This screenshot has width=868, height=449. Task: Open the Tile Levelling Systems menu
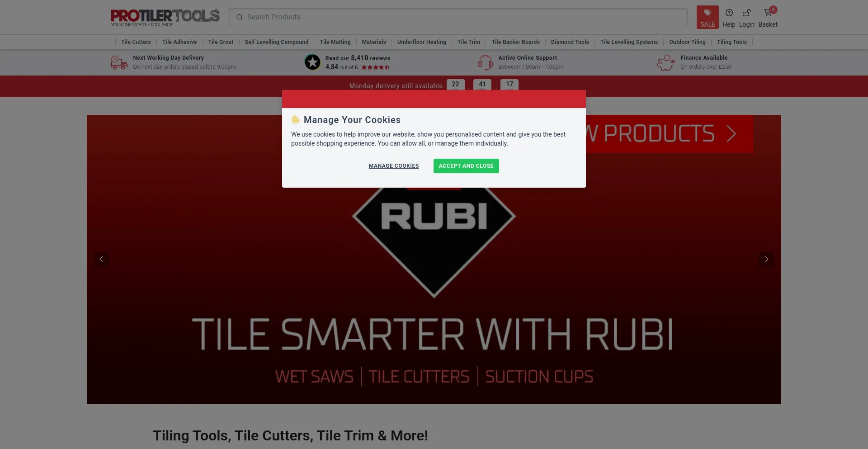click(628, 42)
